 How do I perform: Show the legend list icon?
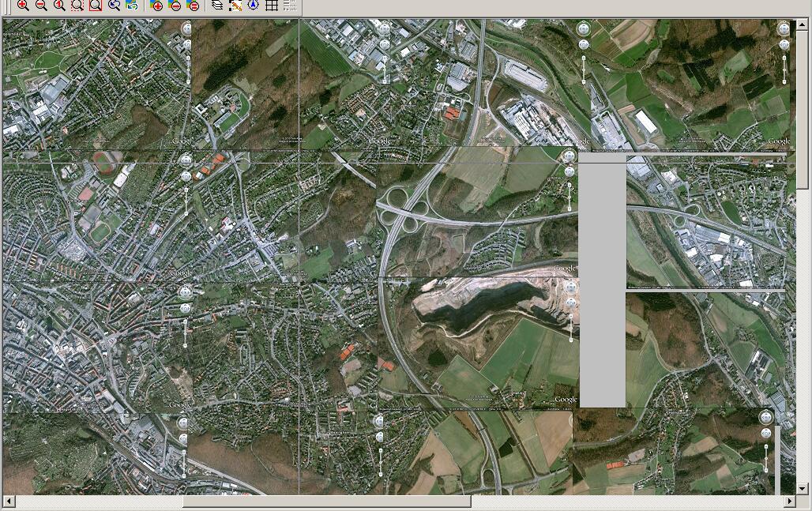point(290,6)
